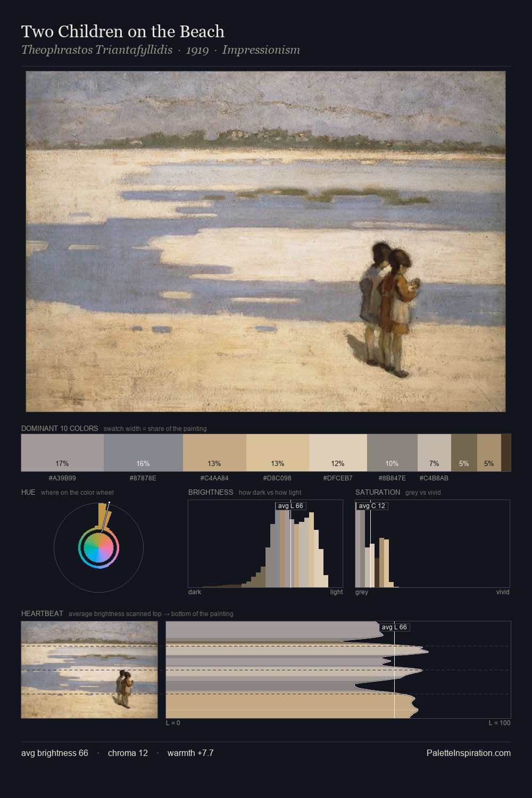Click the "avg L 66" label in the brightness chart
This screenshot has width=532, height=798.
(x=290, y=506)
